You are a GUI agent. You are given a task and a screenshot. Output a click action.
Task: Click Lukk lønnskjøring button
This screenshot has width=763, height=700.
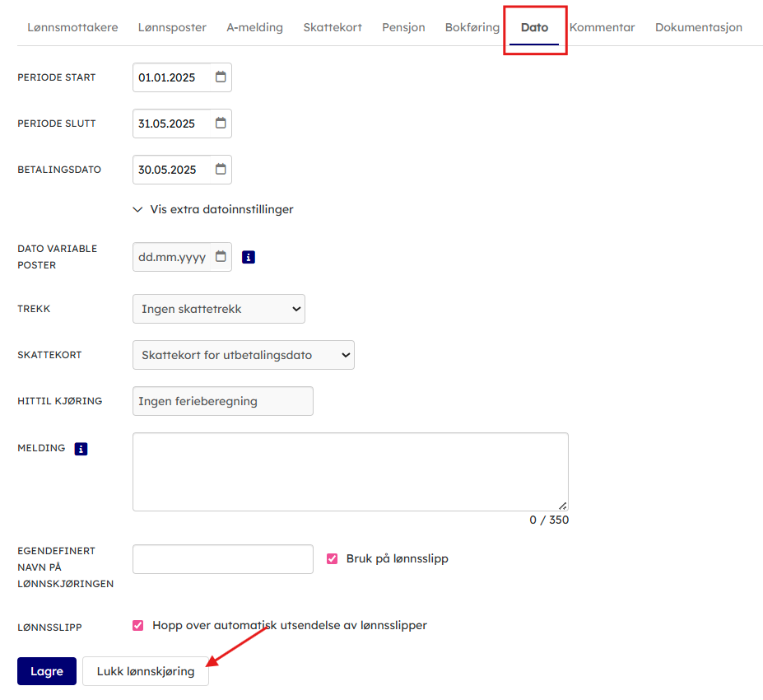tap(146, 671)
